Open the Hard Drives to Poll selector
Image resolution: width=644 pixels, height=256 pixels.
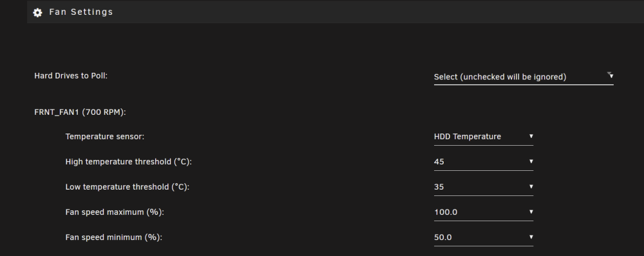[x=524, y=77]
